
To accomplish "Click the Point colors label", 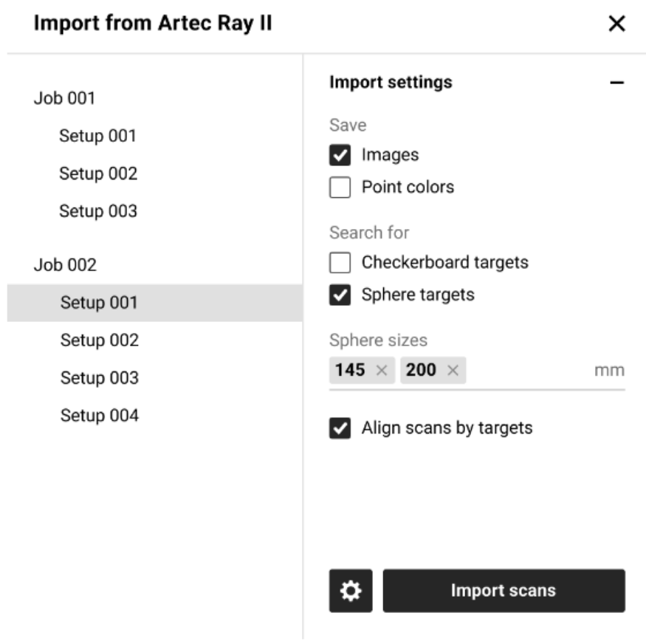I will (408, 187).
